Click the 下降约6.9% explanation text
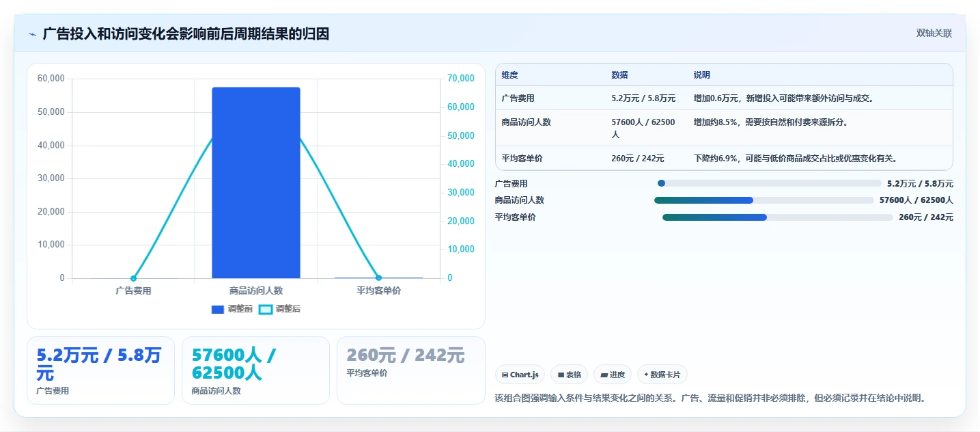Screen dimensions: 980x432 click(x=796, y=159)
